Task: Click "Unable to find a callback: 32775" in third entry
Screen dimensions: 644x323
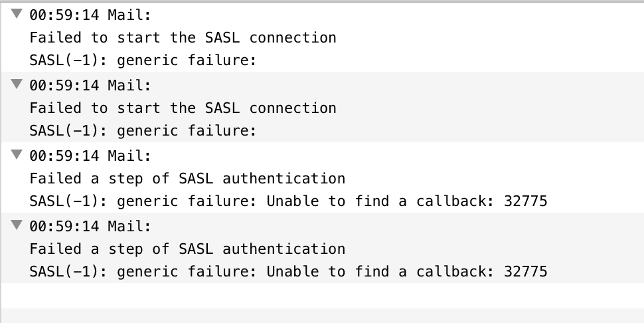Action: 406,201
